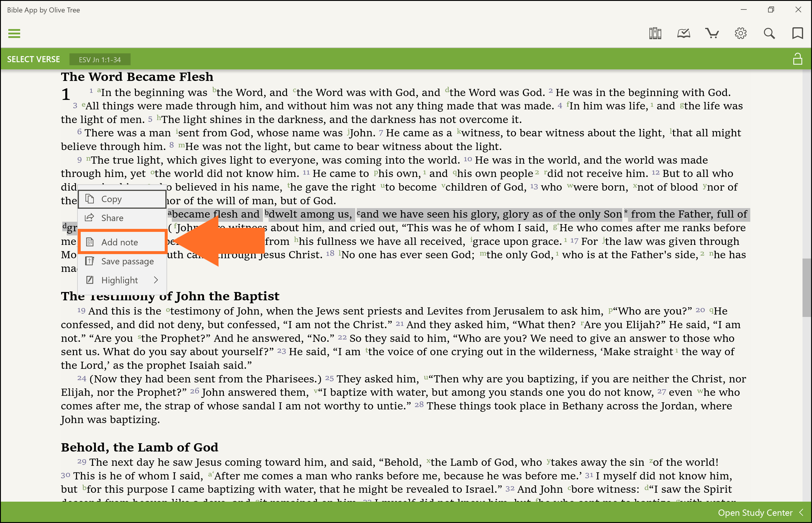812x523 pixels.
Task: Toggle the window sync lock icon
Action: [x=797, y=59]
